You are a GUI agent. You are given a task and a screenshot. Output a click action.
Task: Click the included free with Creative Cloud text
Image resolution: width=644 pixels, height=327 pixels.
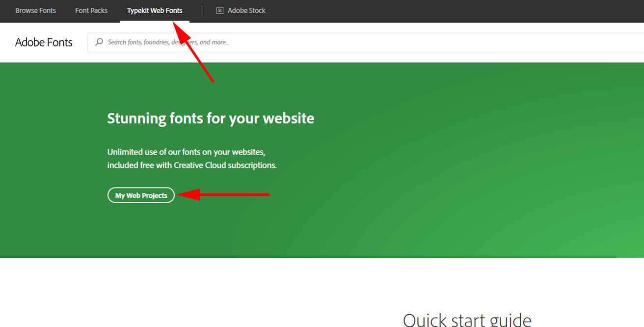tap(192, 165)
